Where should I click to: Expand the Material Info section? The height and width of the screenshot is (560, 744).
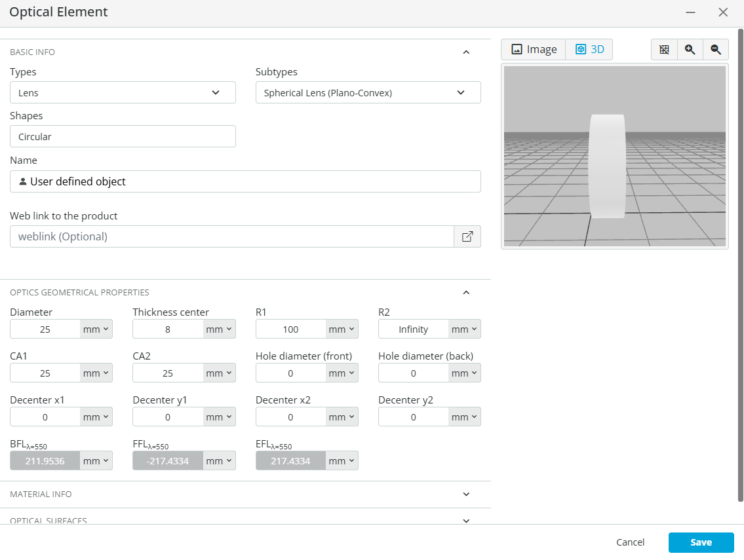pos(466,494)
